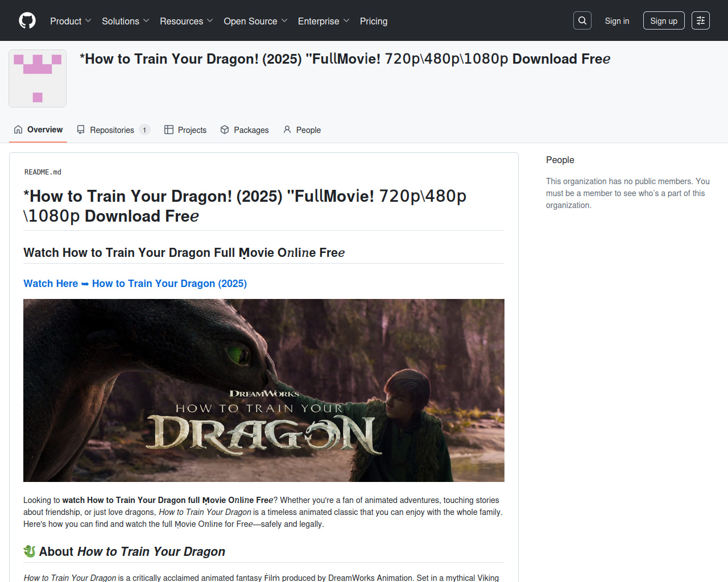
Task: Expand the Open Source menu
Action: (x=255, y=21)
